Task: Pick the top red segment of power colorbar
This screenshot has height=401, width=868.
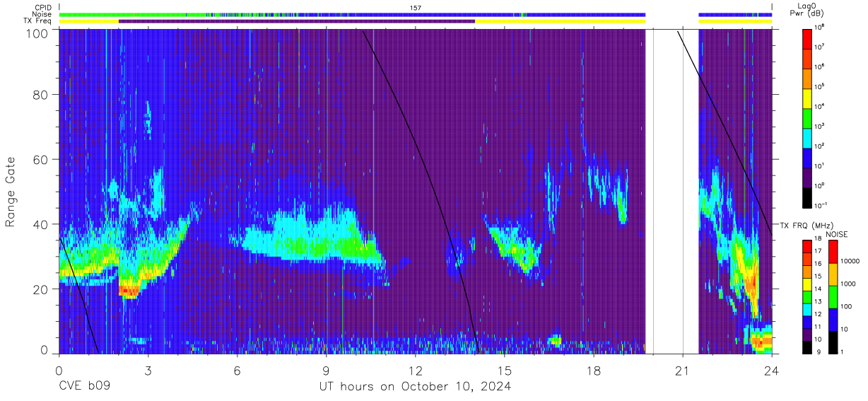Action: coord(808,37)
